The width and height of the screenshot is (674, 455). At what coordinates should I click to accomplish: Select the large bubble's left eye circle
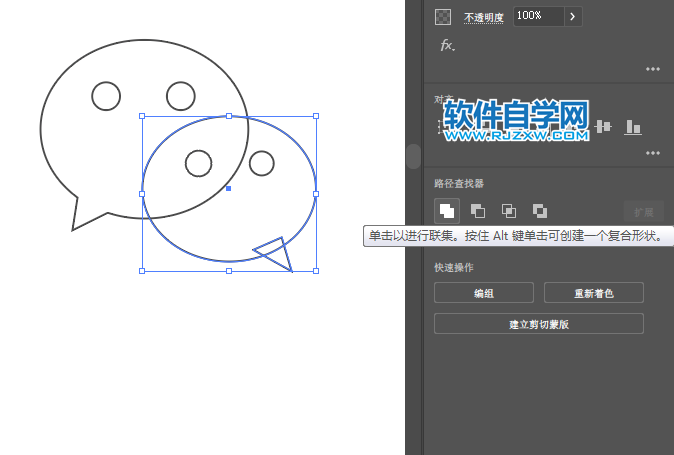[x=106, y=96]
